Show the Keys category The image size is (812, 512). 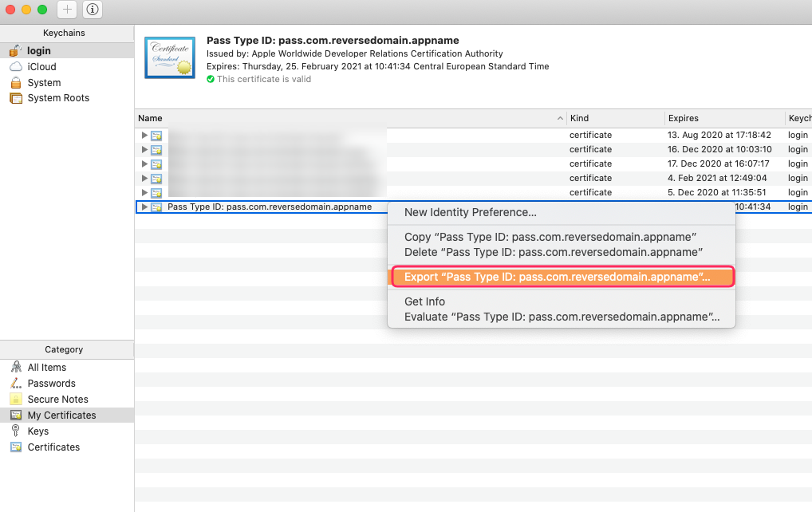tap(67, 431)
